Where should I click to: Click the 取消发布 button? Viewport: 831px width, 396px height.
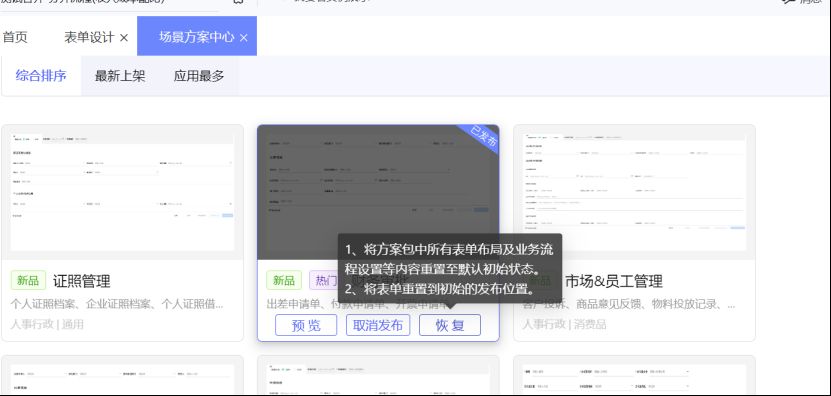(x=378, y=325)
